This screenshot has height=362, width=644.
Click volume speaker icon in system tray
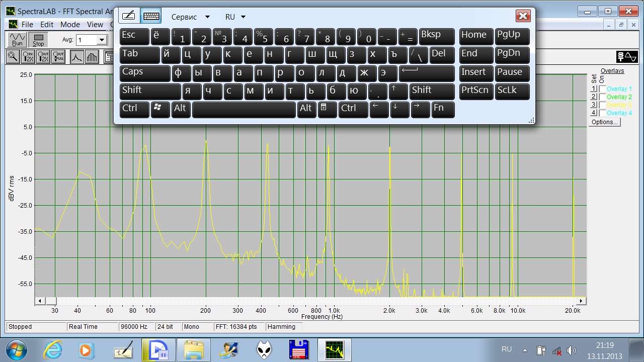tap(571, 350)
